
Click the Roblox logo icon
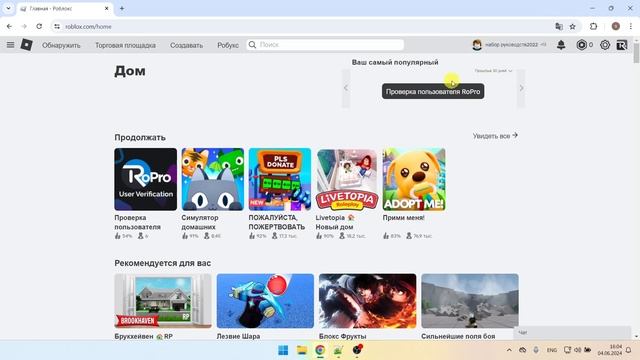27,44
